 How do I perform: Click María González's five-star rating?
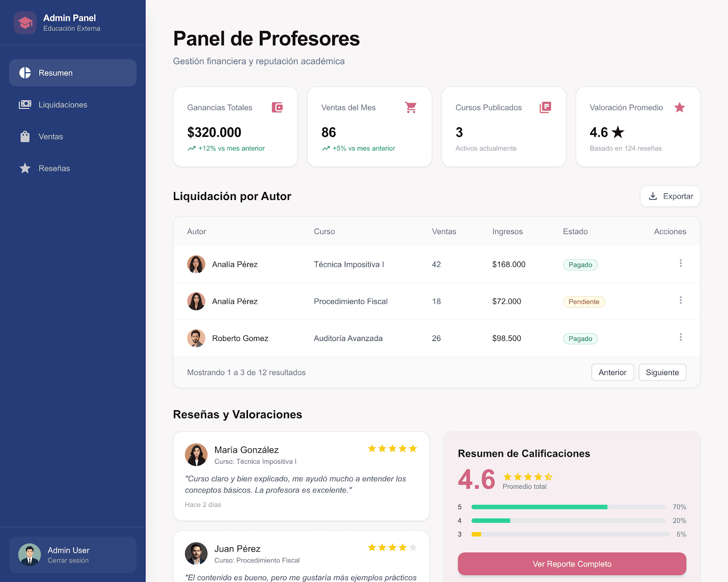392,449
